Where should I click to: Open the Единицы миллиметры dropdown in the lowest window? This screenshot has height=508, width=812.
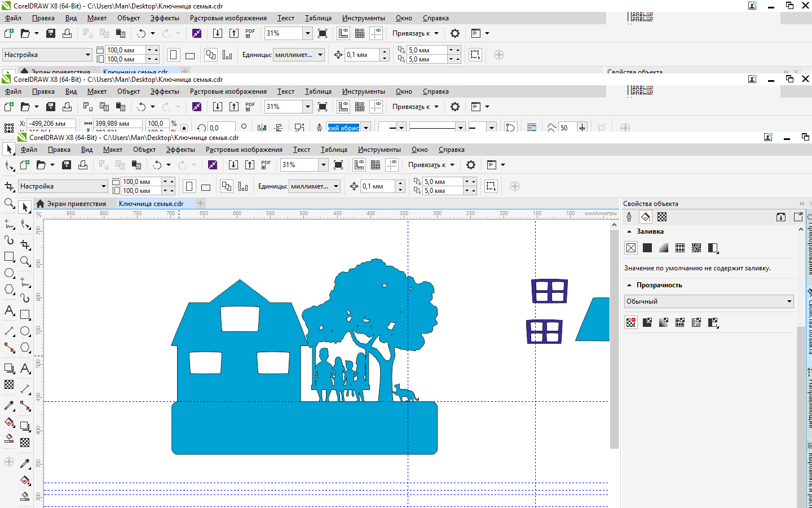pyautogui.click(x=315, y=186)
